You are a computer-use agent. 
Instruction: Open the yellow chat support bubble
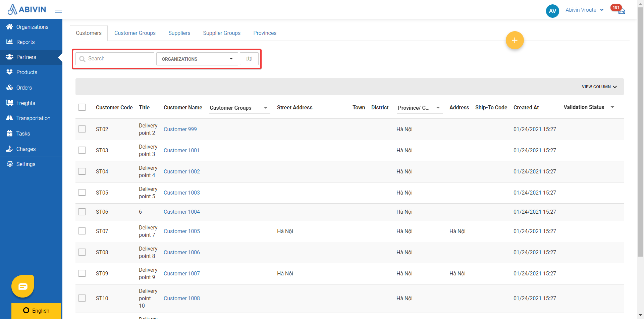tap(23, 286)
